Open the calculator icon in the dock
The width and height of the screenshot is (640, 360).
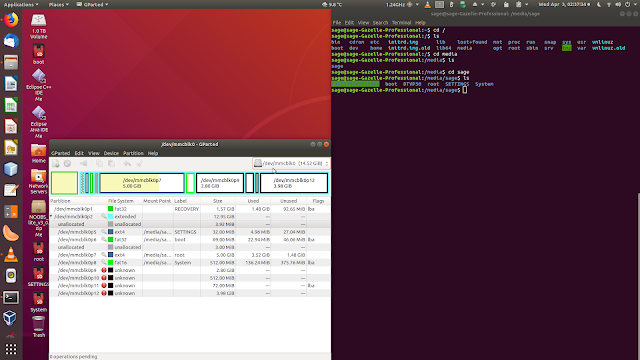click(11, 212)
